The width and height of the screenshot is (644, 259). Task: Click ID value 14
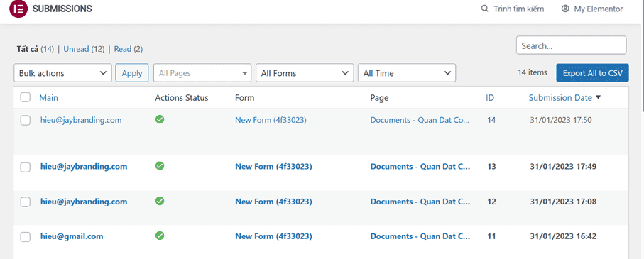pos(491,120)
